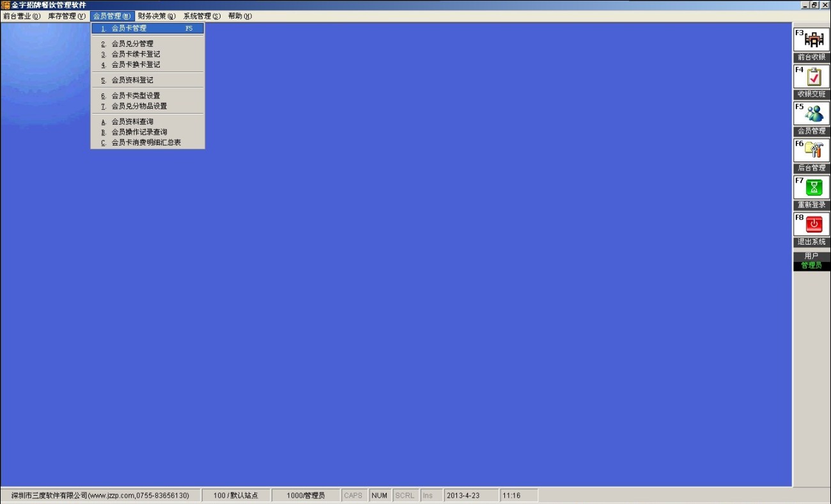The height and width of the screenshot is (504, 831).
Task: Open the 前台收银 F3 icon
Action: tap(811, 40)
